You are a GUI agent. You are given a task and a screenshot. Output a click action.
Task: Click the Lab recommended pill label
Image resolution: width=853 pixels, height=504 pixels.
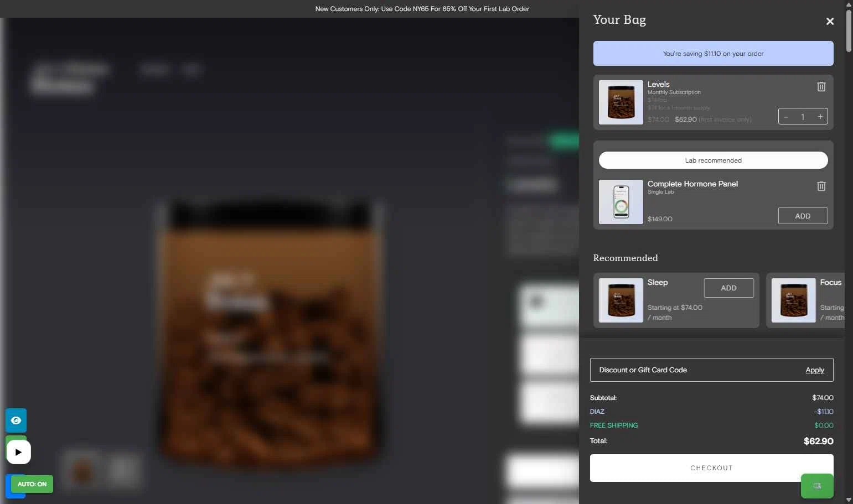click(x=714, y=160)
